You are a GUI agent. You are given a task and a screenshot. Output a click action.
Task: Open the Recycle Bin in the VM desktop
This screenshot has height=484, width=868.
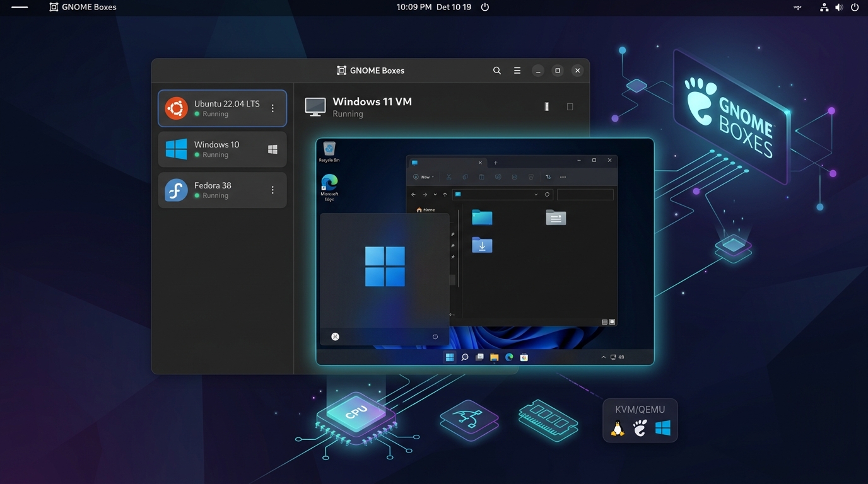329,152
